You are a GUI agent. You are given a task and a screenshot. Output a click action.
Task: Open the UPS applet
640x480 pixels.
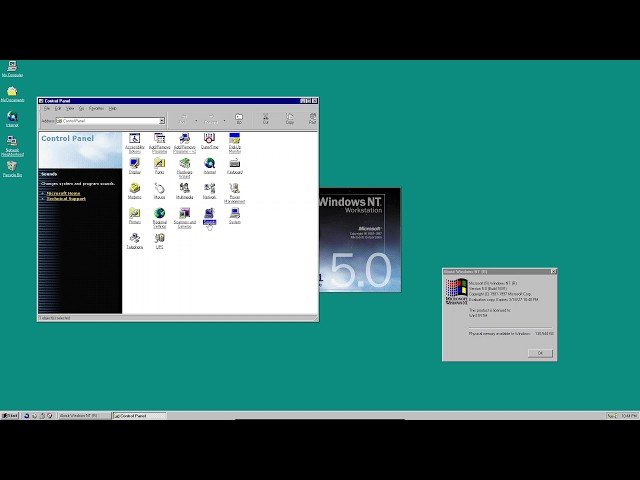(160, 240)
